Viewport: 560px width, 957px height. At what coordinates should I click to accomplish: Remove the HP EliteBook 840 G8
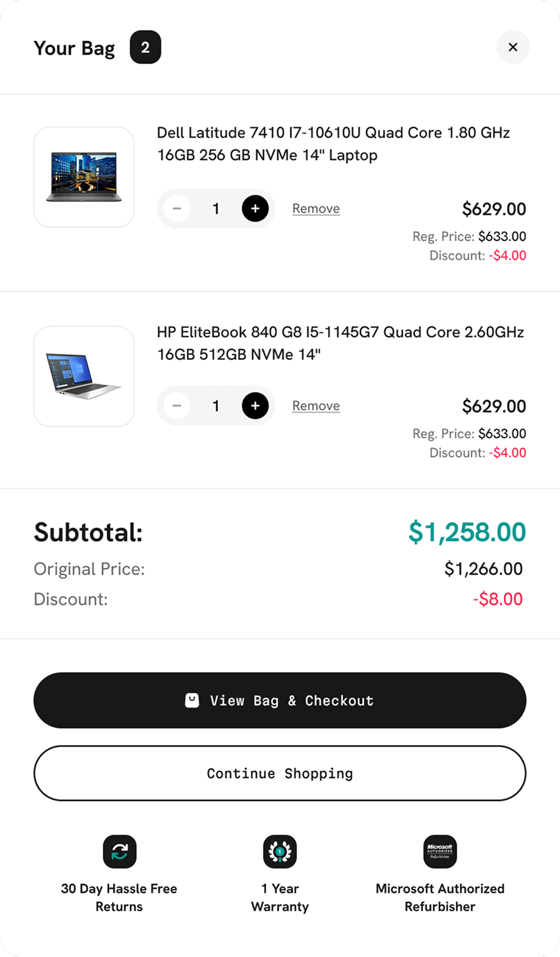click(316, 406)
